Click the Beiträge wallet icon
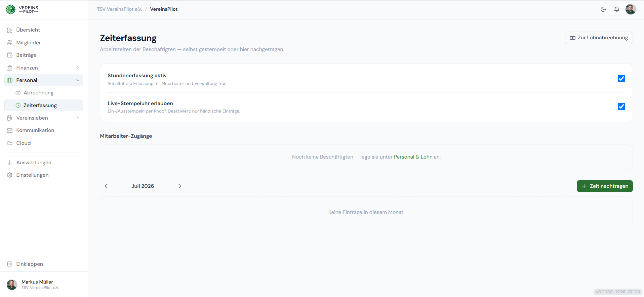This screenshot has height=297, width=644. [10, 55]
